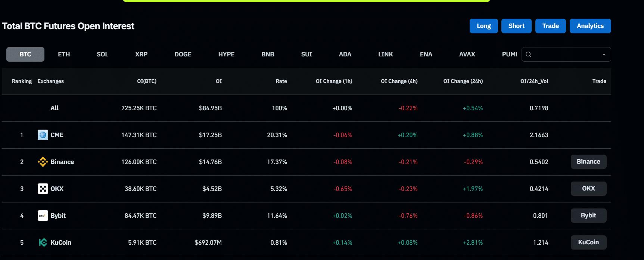Sort by OI(BTC) column header
Image resolution: width=644 pixels, height=260 pixels.
click(x=147, y=81)
